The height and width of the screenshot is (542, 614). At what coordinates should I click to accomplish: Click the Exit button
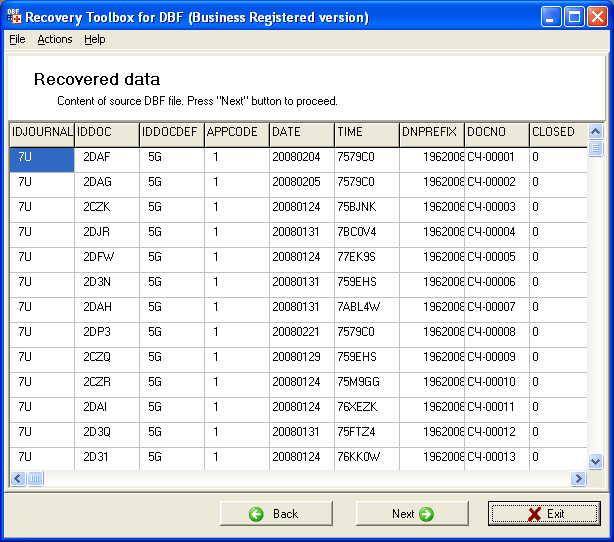pos(545,513)
